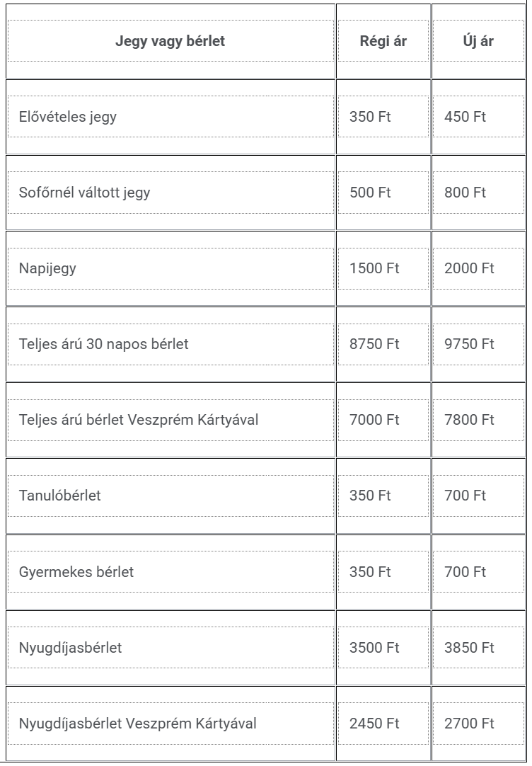Screen dimensions: 532x766
Task: Click the 3850 Ft new price cell
Action: click(x=478, y=648)
